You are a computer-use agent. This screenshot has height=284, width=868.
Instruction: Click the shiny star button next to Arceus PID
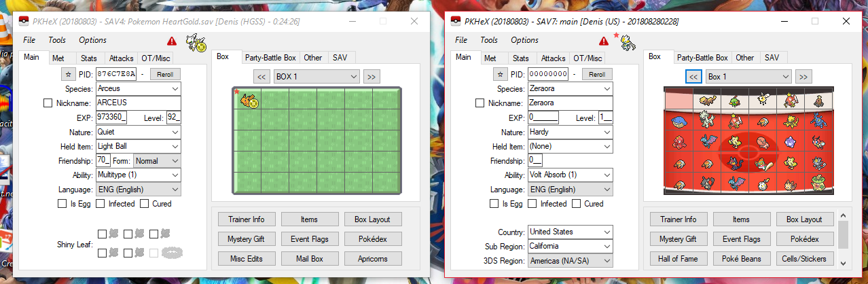(x=67, y=74)
